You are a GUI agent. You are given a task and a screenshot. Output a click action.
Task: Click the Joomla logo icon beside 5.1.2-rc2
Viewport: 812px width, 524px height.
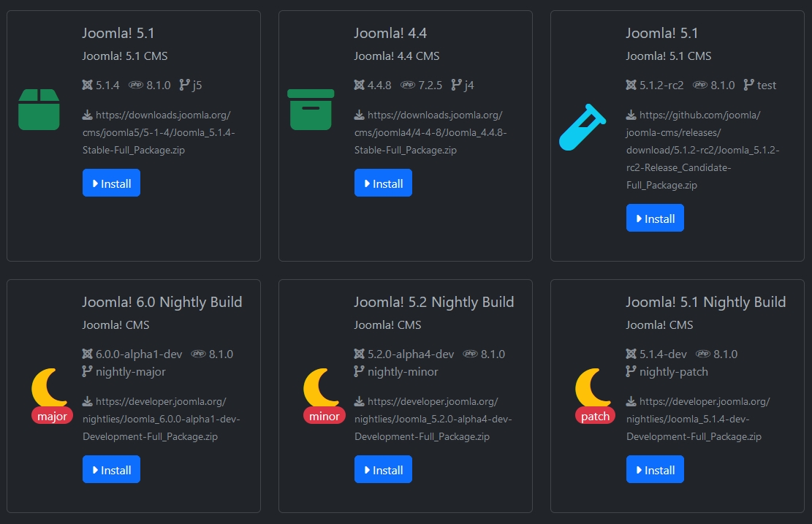631,86
